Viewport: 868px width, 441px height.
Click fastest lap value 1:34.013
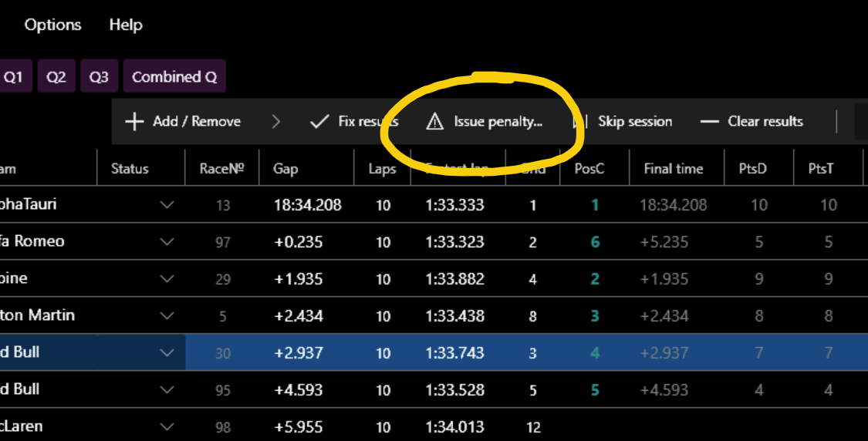(454, 427)
